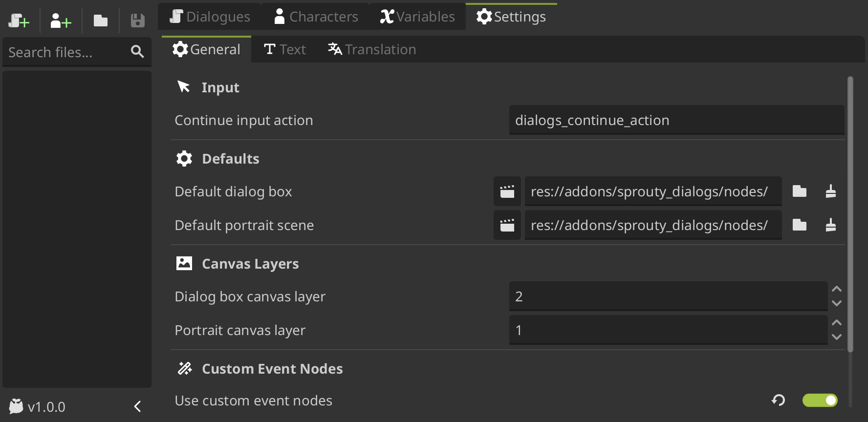Image resolution: width=868 pixels, height=422 pixels.
Task: Select the Settings tab
Action: coord(511,17)
